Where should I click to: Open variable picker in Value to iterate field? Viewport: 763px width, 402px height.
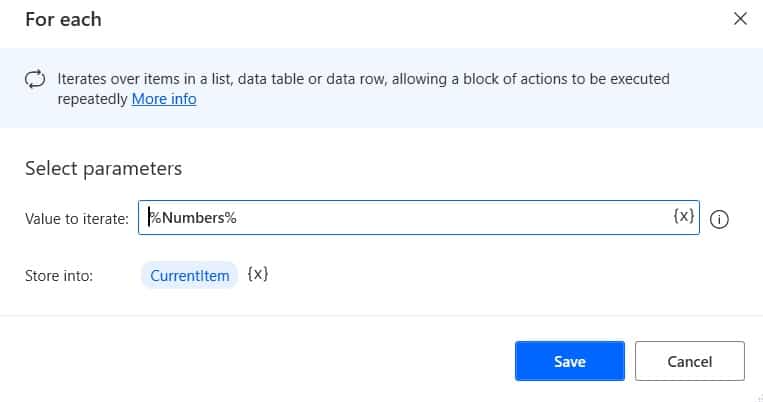coord(684,216)
